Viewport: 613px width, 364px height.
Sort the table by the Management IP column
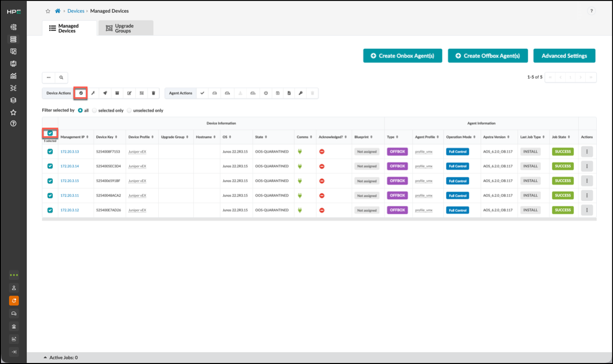[74, 137]
